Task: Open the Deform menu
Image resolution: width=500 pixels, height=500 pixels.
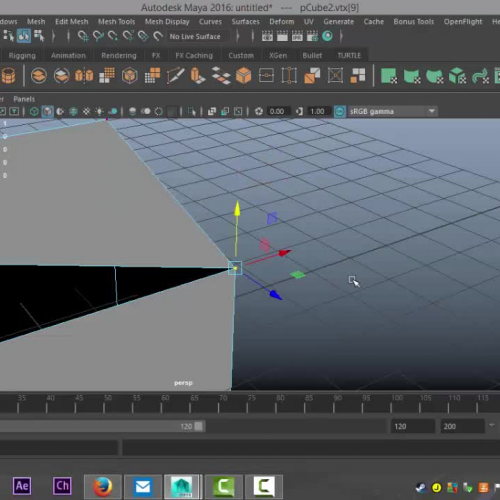Action: tap(282, 22)
